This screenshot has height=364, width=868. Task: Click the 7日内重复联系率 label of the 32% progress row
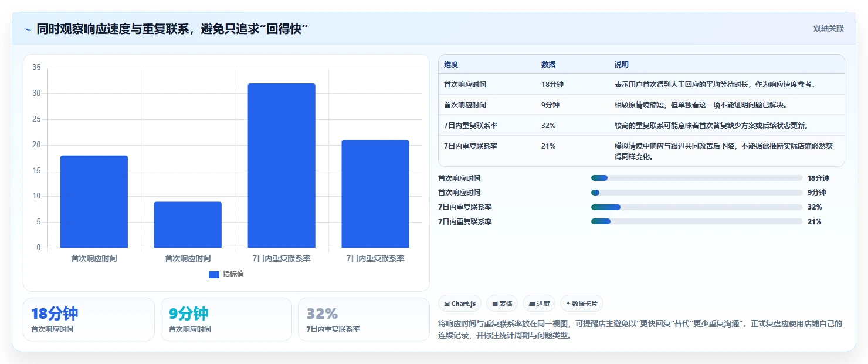[x=465, y=207]
